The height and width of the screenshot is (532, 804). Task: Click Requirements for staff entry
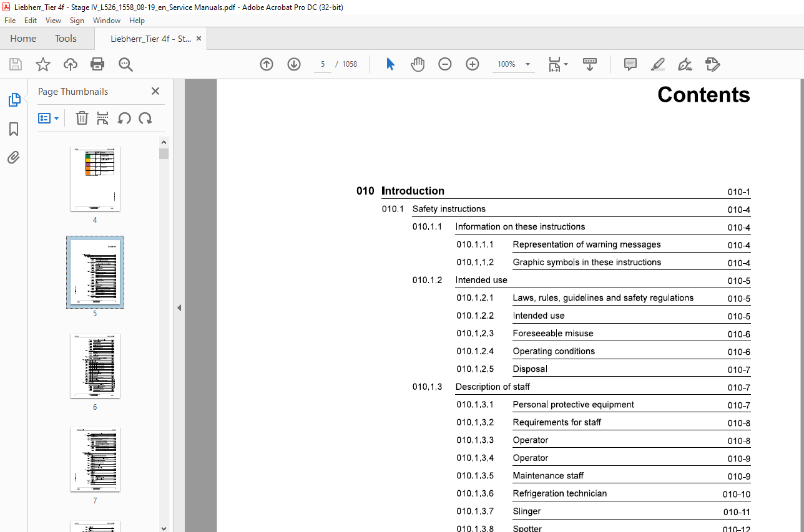pos(557,422)
